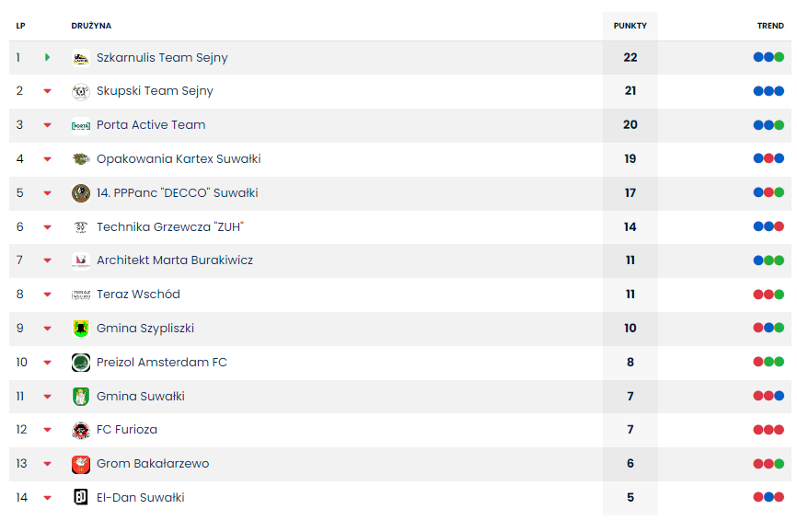The width and height of the screenshot is (797, 532).
Task: Open the Teraz Wschód team page
Action: [138, 295]
